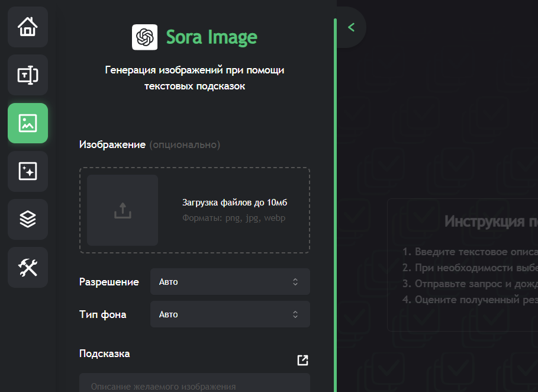
Task: Open the tools hammer and wrench icon
Action: pos(28,267)
